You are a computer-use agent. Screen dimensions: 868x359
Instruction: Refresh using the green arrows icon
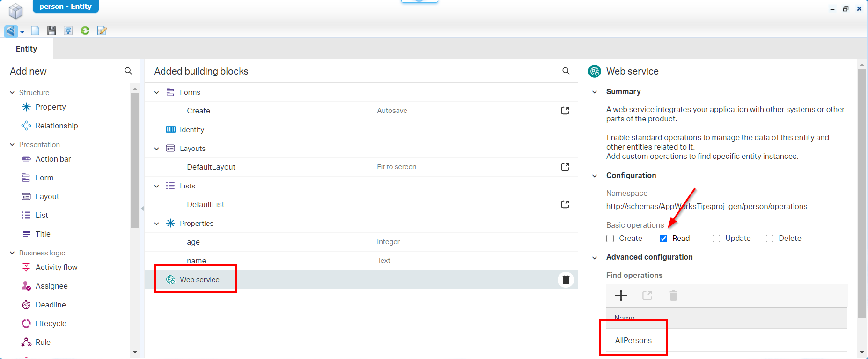pos(85,31)
